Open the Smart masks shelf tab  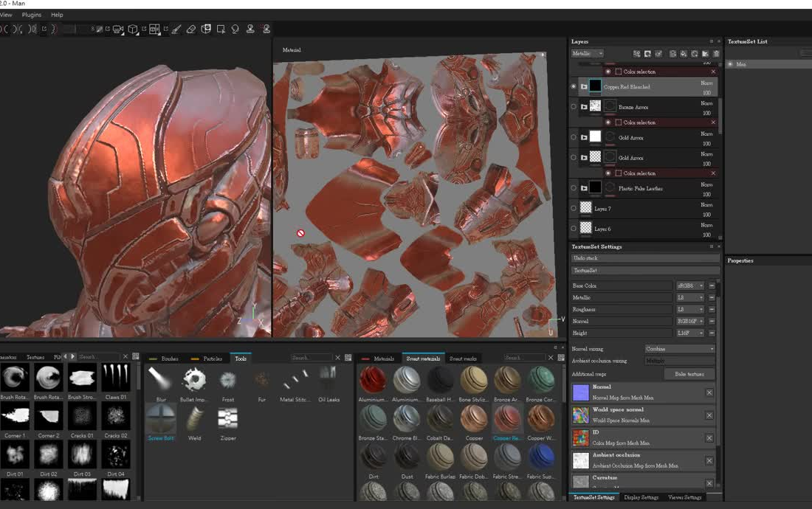(463, 359)
